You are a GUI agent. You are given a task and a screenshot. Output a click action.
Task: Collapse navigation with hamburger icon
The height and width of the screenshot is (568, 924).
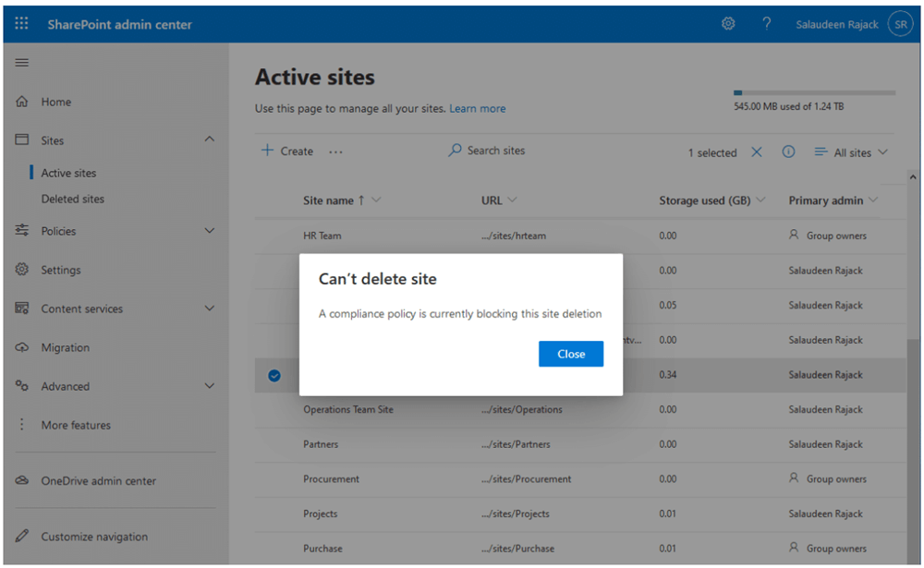click(x=21, y=63)
